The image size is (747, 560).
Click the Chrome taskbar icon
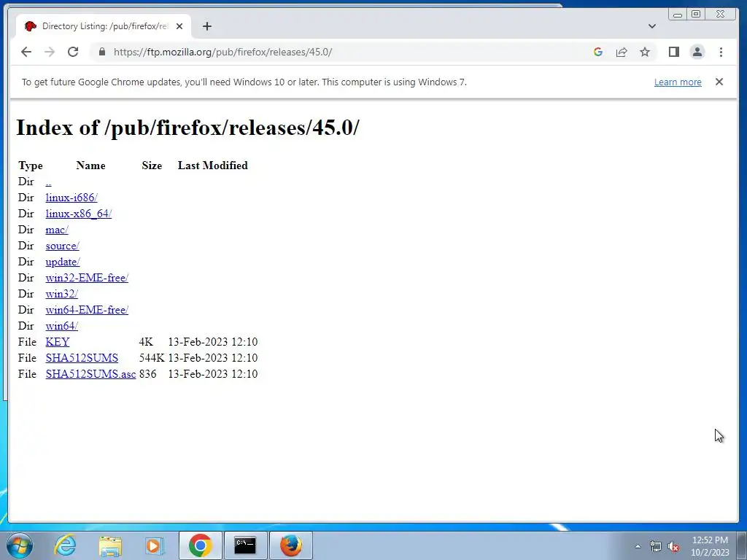tap(201, 545)
